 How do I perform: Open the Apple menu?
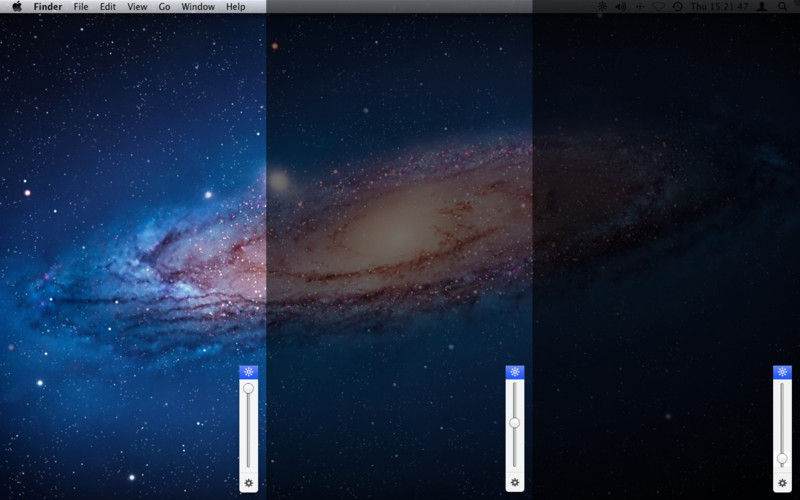tap(17, 6)
